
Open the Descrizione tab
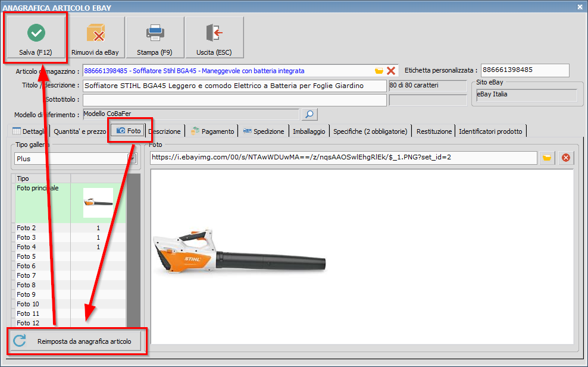coord(165,131)
